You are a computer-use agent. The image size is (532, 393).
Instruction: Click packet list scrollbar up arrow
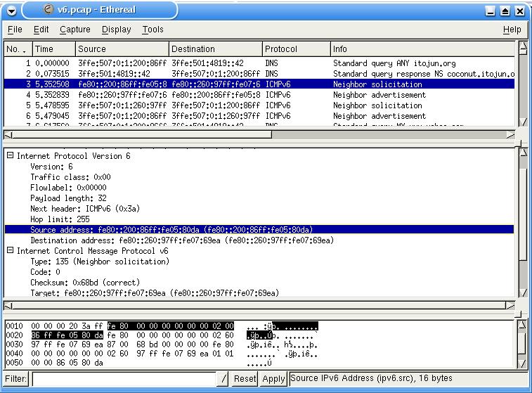522,49
